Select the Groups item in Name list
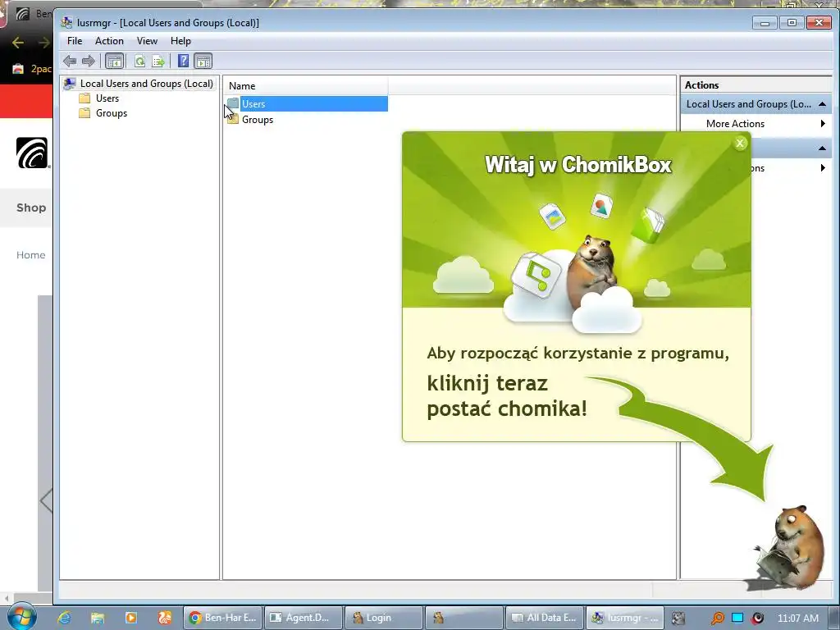The image size is (840, 630). pyautogui.click(x=257, y=120)
